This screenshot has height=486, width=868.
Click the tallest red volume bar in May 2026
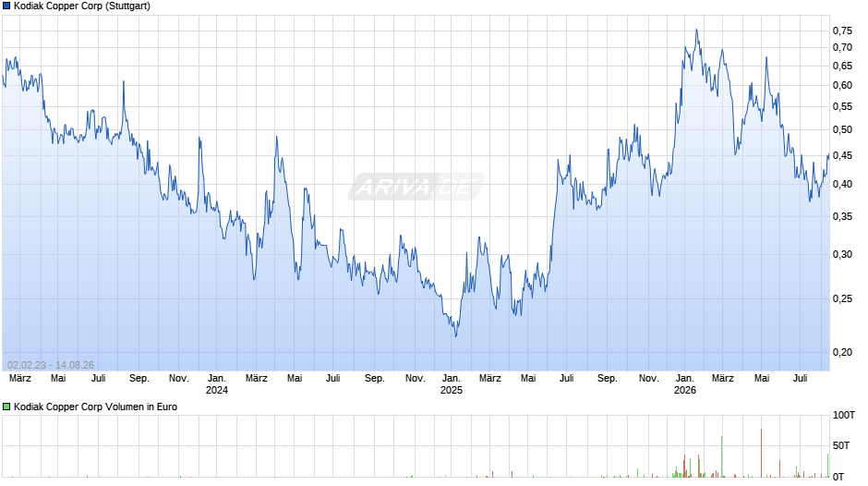[762, 453]
